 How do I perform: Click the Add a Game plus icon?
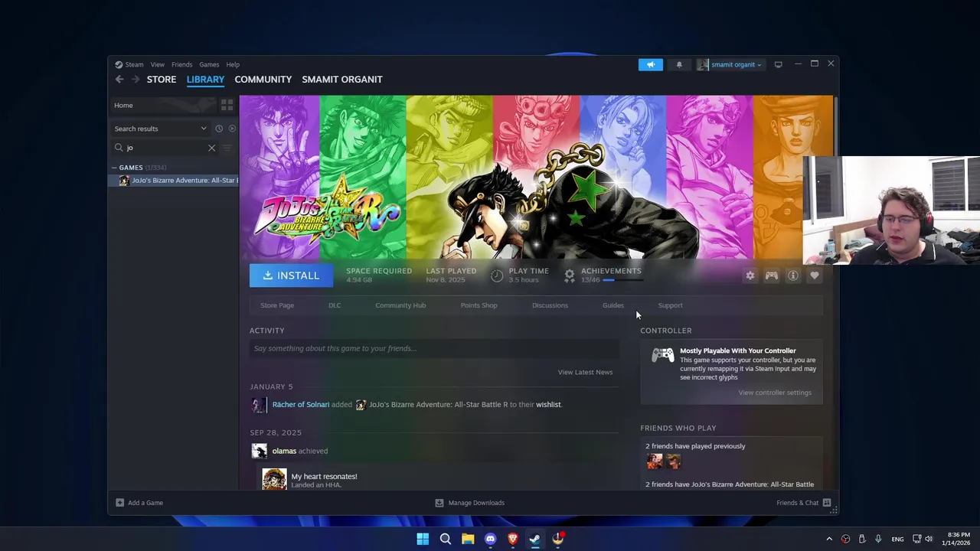(119, 503)
